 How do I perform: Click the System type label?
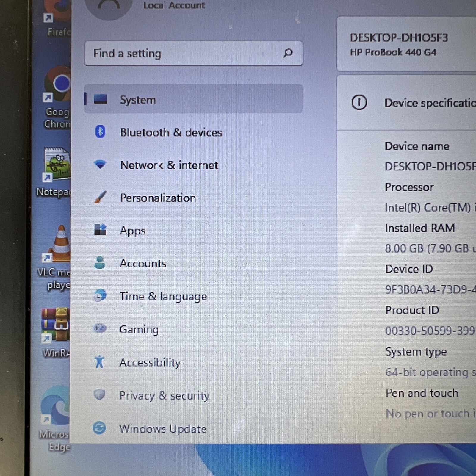tap(416, 352)
